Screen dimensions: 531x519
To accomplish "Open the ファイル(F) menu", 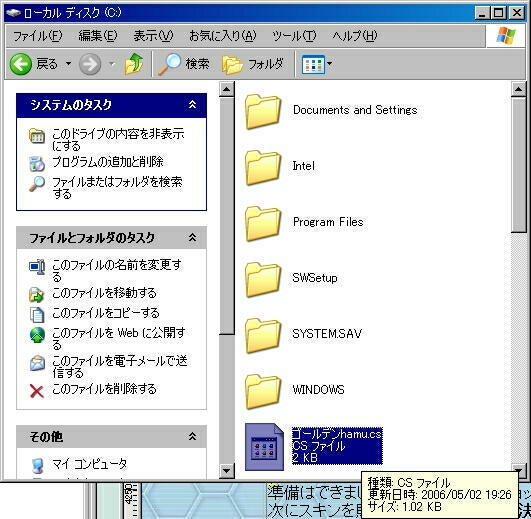I will (x=38, y=36).
